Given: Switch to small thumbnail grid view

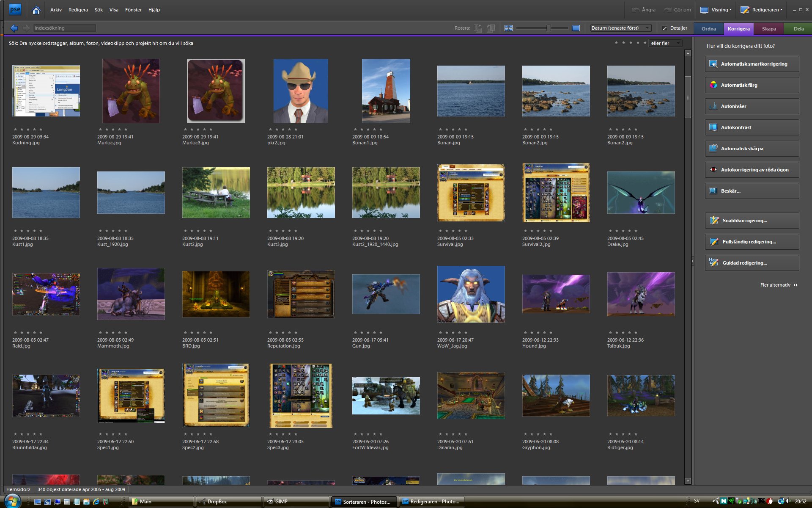Looking at the screenshot, I should (x=508, y=28).
